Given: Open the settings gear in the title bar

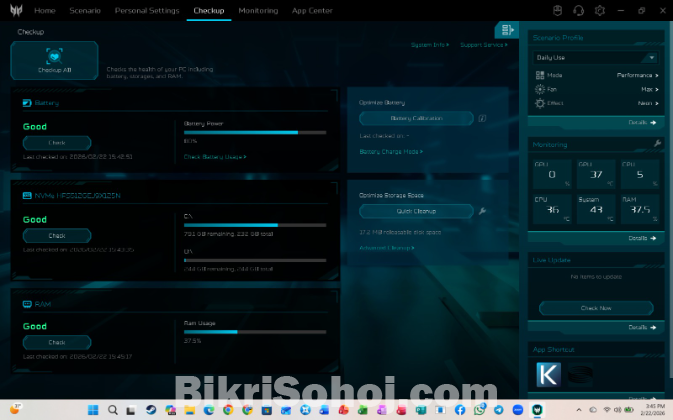Looking at the screenshot, I should pyautogui.click(x=600, y=11).
